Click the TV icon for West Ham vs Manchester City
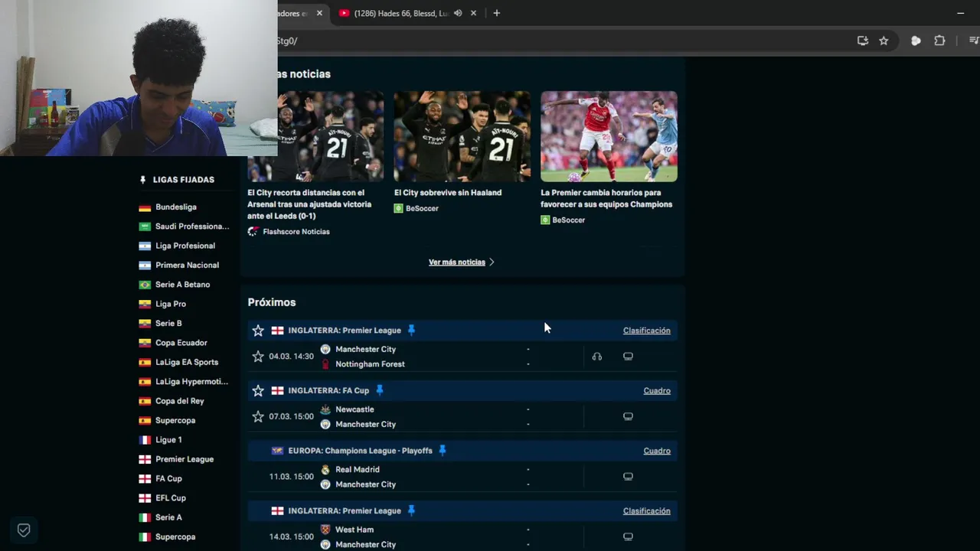 pos(628,537)
